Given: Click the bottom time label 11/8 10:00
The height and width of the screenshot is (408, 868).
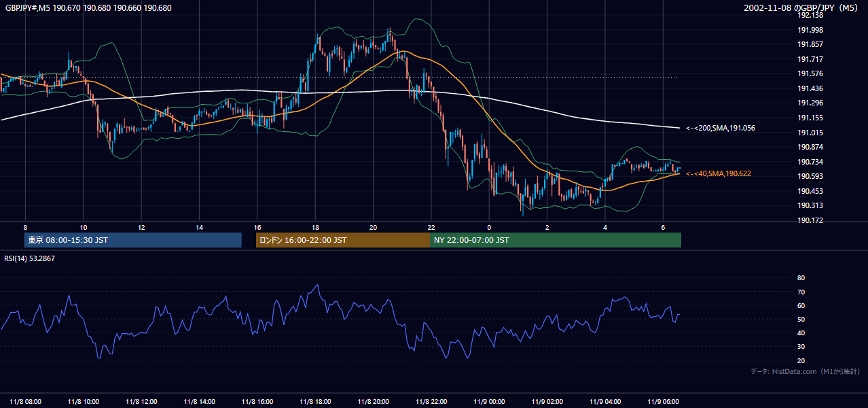Looking at the screenshot, I should pyautogui.click(x=84, y=401).
